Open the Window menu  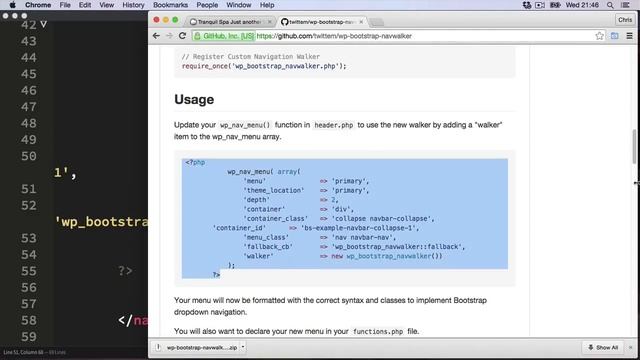tap(239, 5)
